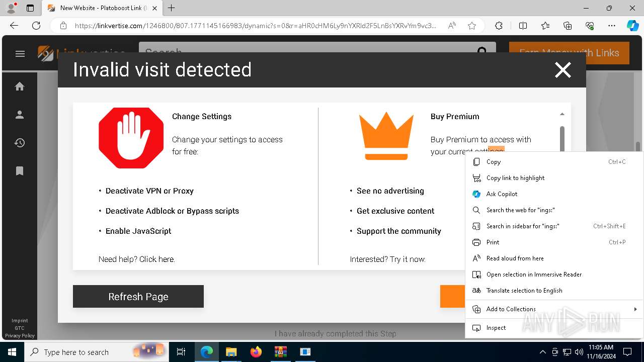Click the Linkvertise search magnifier icon
The height and width of the screenshot is (362, 644).
click(482, 51)
